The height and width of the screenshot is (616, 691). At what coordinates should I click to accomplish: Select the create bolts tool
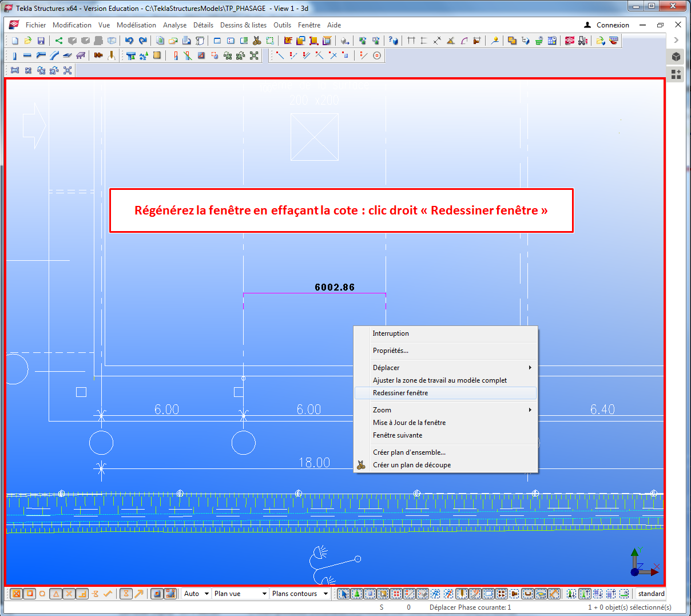(x=98, y=55)
